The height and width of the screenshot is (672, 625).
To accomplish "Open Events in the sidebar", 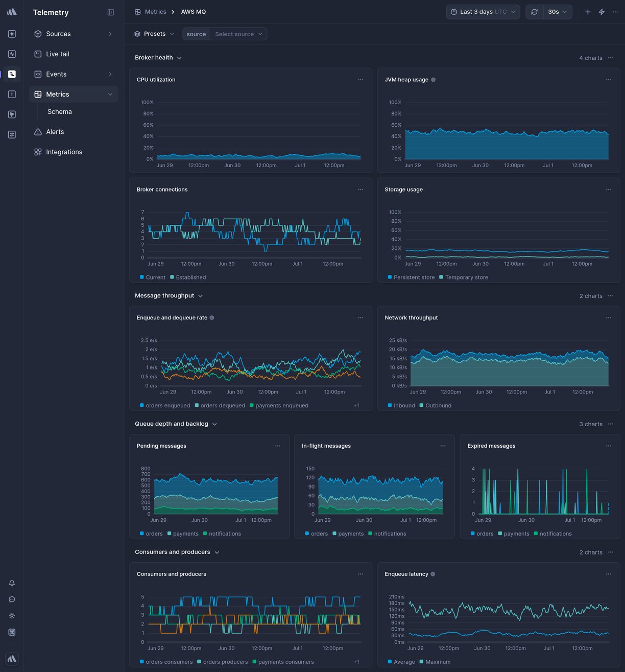I will click(74, 74).
